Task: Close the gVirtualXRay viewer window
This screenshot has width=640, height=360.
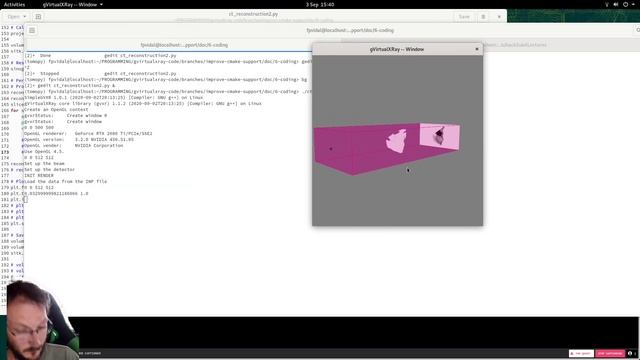Action: (x=477, y=49)
